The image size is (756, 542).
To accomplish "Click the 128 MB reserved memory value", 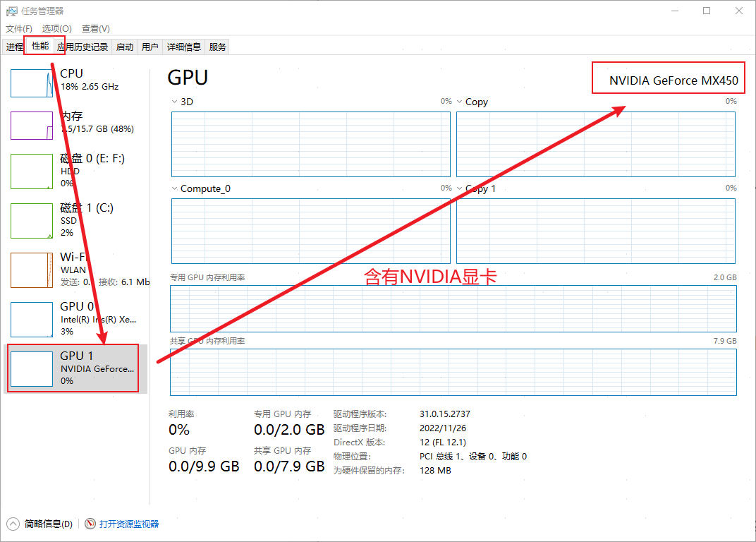I will click(435, 471).
